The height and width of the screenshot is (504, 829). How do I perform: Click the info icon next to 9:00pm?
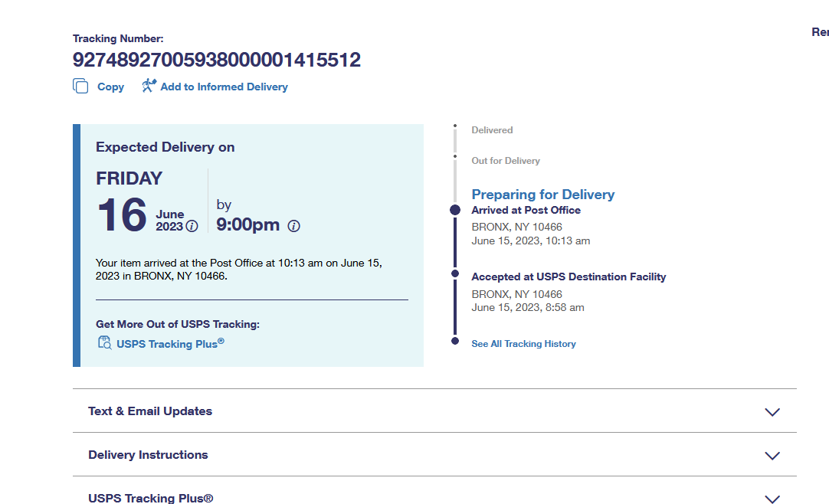[x=293, y=226]
